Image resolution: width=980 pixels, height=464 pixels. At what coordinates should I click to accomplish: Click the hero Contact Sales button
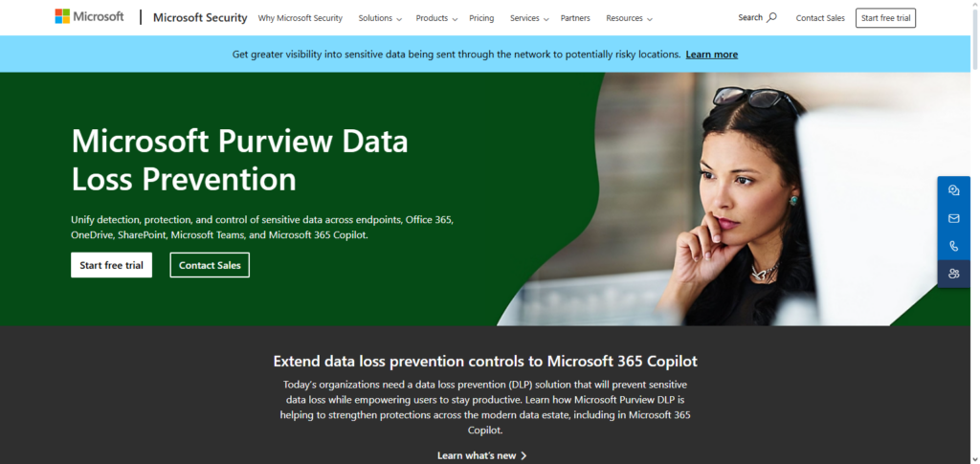[210, 265]
